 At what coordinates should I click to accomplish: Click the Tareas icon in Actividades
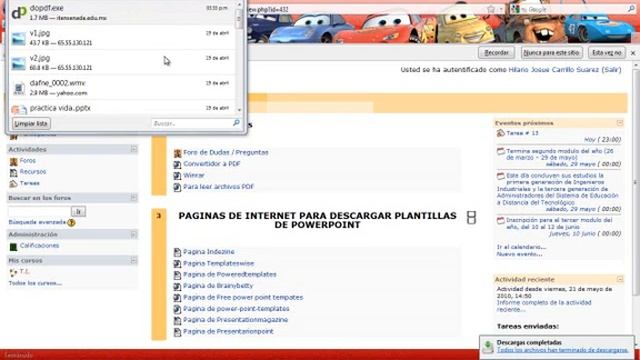click(x=13, y=184)
